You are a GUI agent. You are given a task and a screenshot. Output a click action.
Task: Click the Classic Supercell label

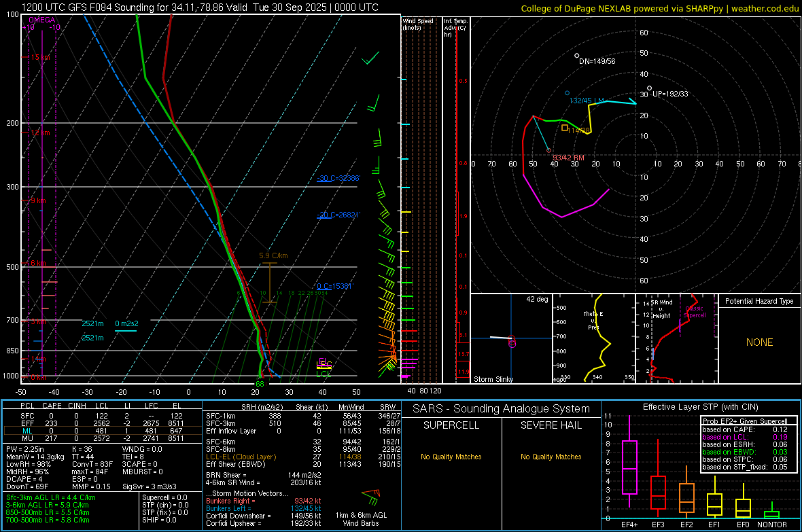point(695,312)
